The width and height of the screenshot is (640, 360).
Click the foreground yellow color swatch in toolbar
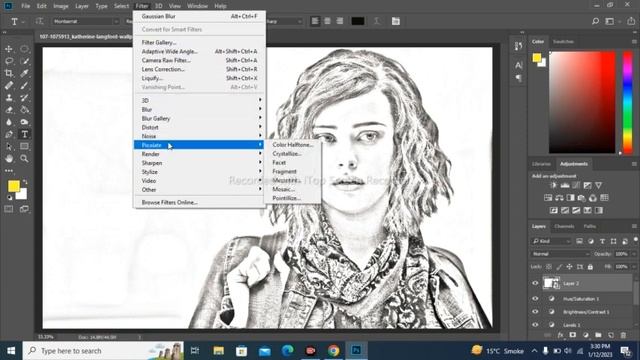(x=13, y=186)
